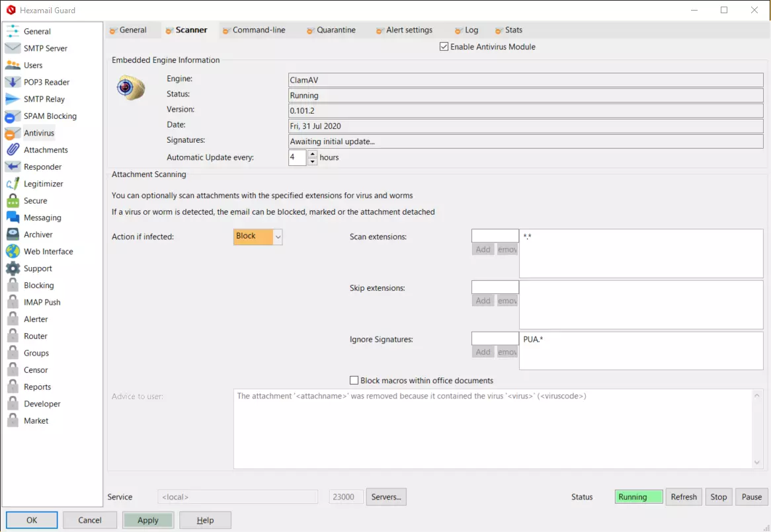Open the Legitimizer sidebar item
The width and height of the screenshot is (771, 532).
[43, 184]
